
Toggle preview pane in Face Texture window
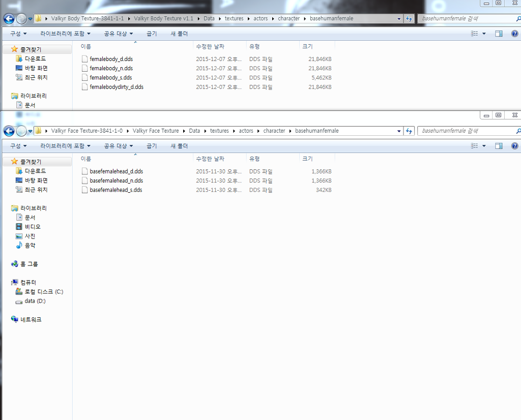pyautogui.click(x=499, y=146)
